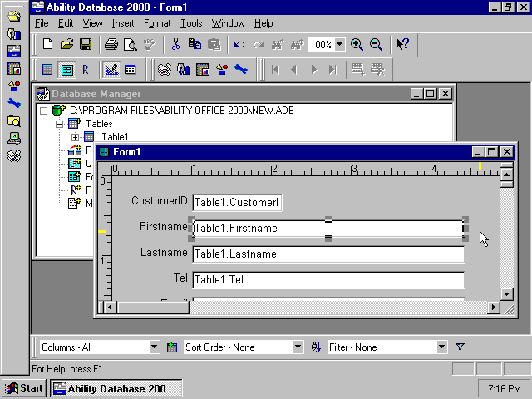Click the blue wrench tools icon in toolbar
This screenshot has height=399, width=532.
pos(241,70)
